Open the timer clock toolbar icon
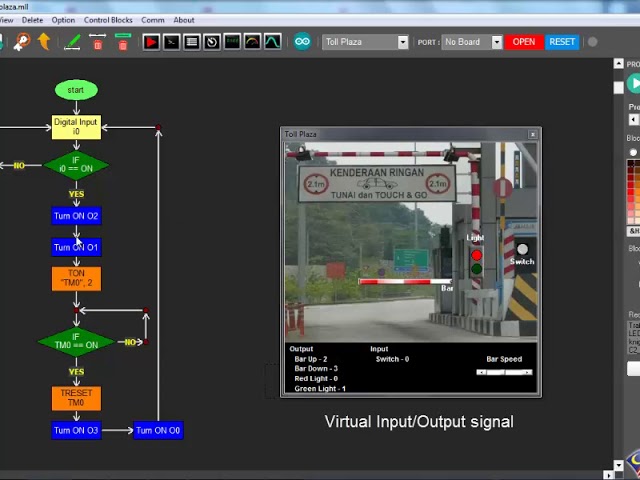The height and width of the screenshot is (480, 640). [x=212, y=42]
